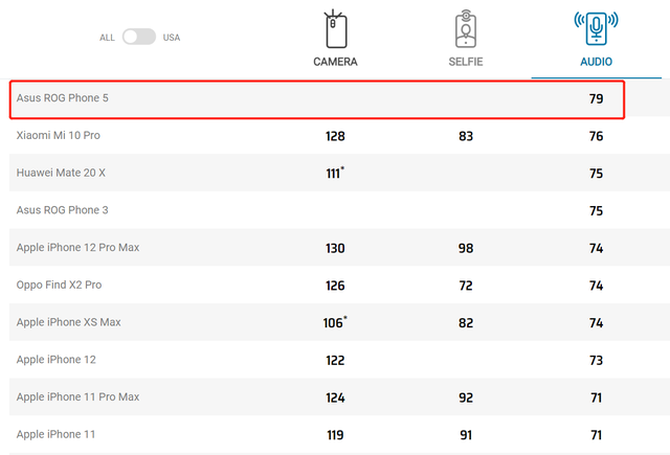Switch to the SELFIE tab label

pyautogui.click(x=466, y=62)
